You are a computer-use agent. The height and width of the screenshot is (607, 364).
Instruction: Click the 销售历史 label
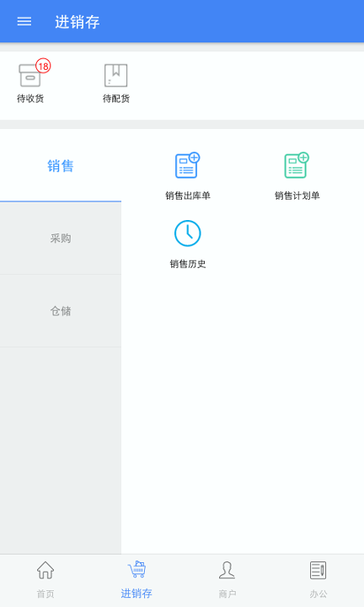coord(188,264)
